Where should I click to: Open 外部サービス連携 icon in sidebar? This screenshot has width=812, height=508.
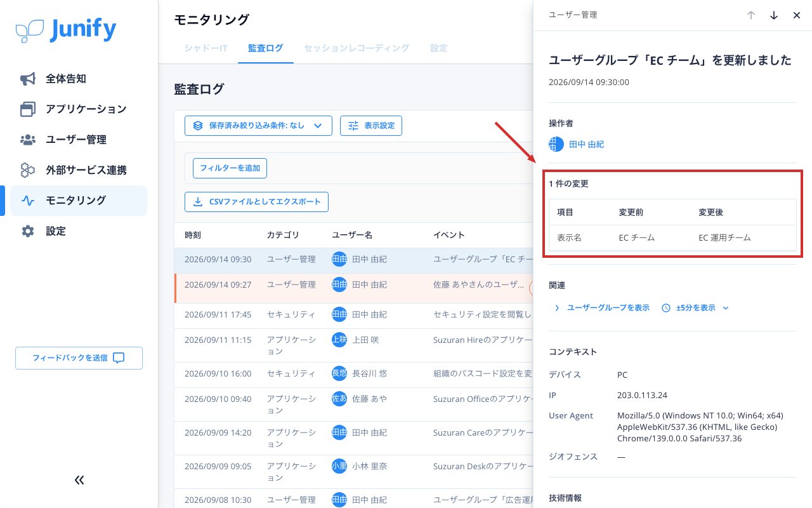tap(28, 170)
